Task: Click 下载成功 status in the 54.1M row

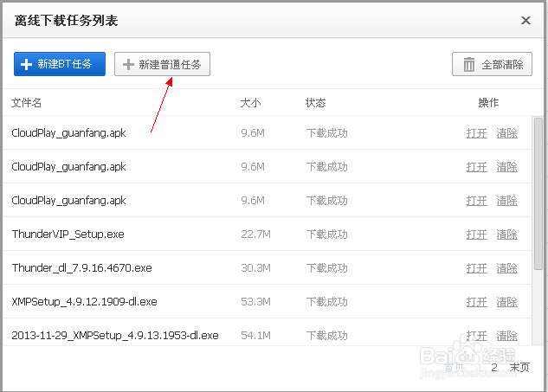Action: coord(326,336)
